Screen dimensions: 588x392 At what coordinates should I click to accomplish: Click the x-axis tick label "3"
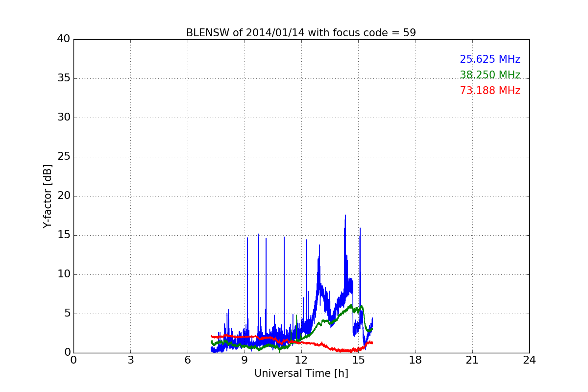[130, 360]
